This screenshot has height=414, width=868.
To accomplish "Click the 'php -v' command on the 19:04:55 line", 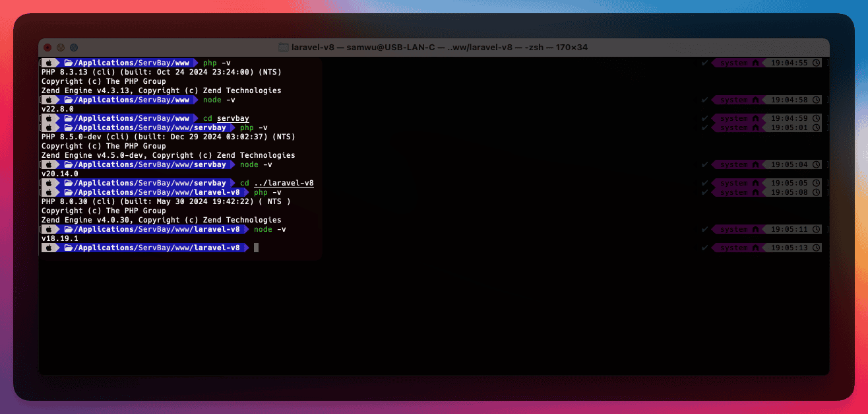I will (217, 63).
